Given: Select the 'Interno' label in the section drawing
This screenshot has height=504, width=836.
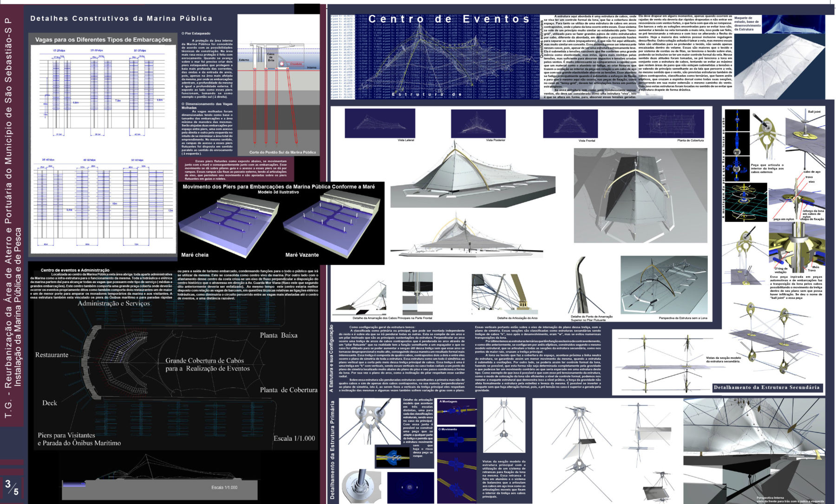Looking at the screenshot, I should [312, 67].
